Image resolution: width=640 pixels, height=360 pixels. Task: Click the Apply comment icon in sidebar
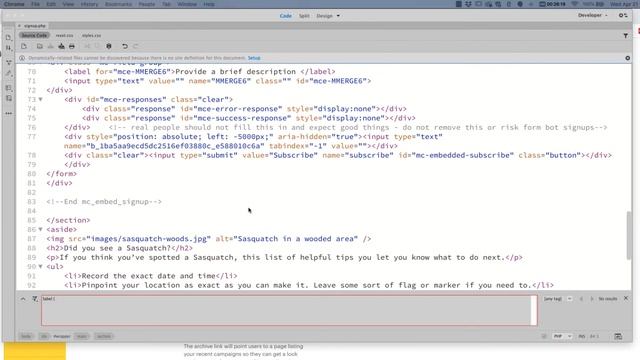pos(9,88)
